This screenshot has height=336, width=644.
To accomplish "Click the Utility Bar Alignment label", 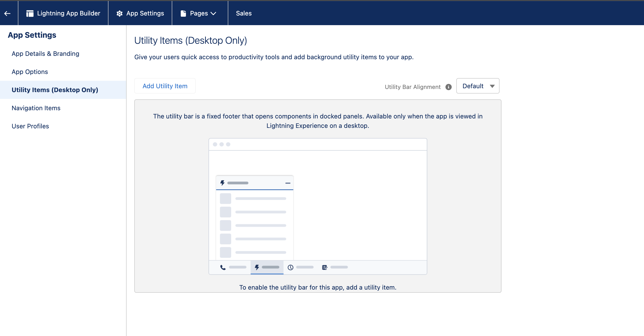I will click(413, 87).
